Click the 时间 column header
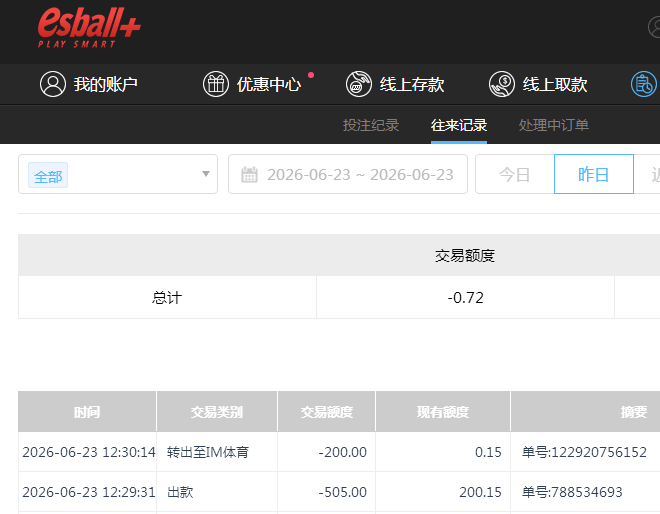The image size is (660, 514). [87, 412]
